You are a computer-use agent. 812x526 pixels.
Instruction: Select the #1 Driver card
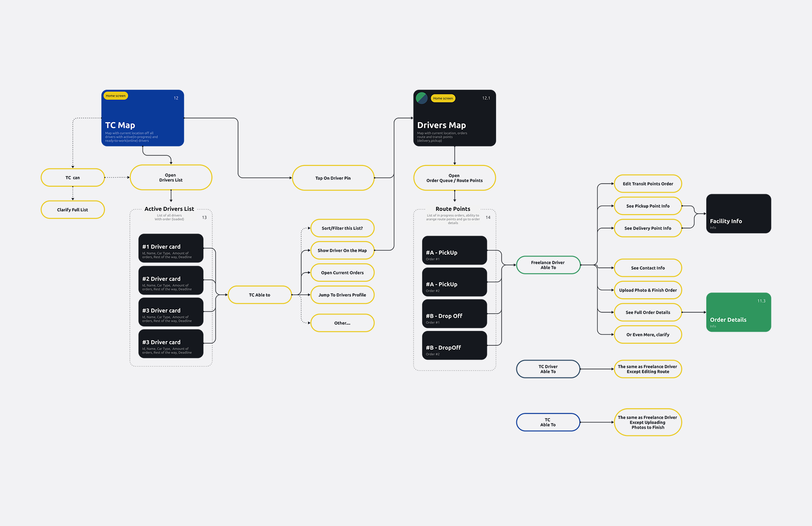point(171,248)
